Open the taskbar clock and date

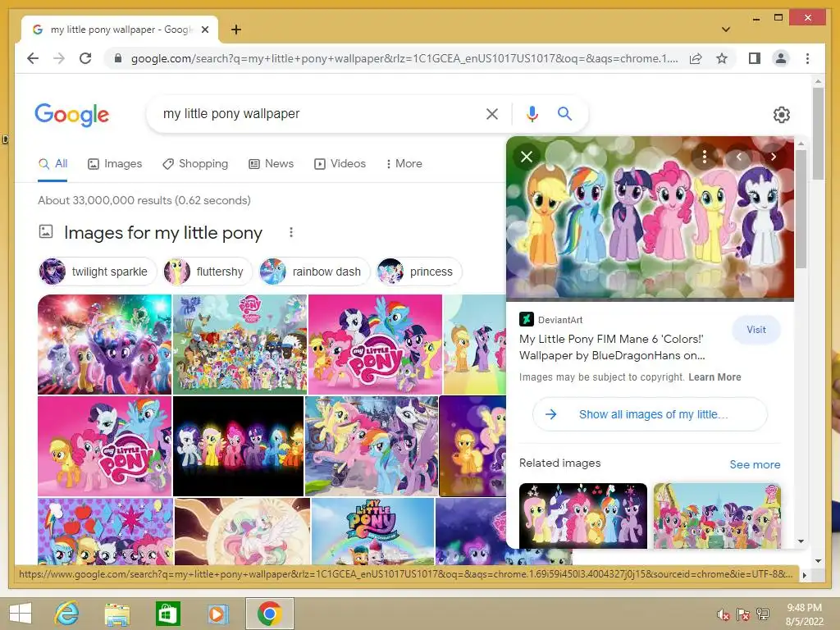pos(804,614)
